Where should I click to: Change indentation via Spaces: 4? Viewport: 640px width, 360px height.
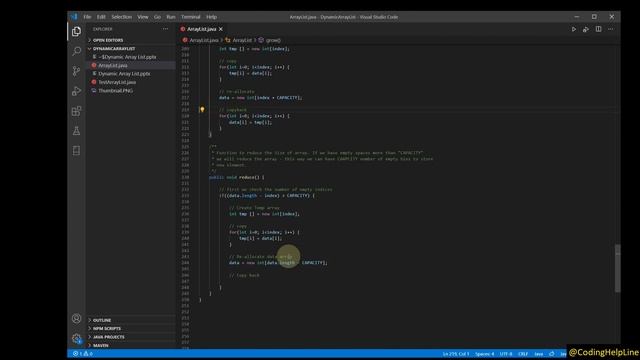coord(484,354)
